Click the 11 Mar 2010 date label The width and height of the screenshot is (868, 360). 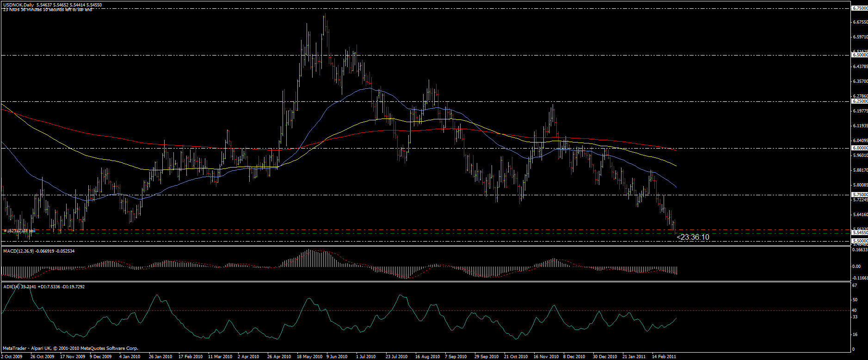220,357
